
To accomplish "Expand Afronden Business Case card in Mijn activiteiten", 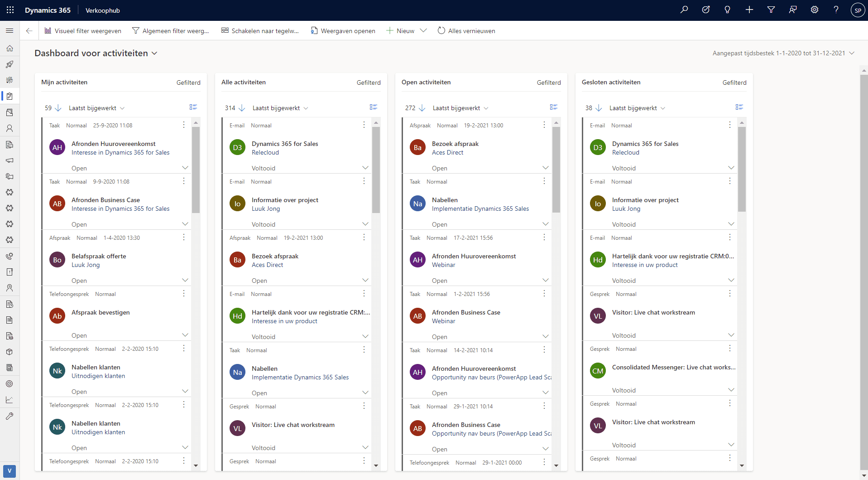I will pyautogui.click(x=185, y=224).
